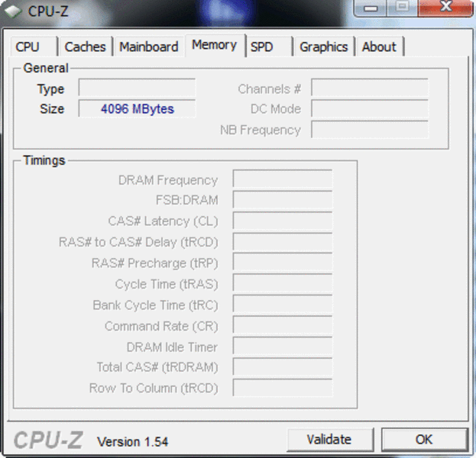Click the memory Type field

(137, 88)
